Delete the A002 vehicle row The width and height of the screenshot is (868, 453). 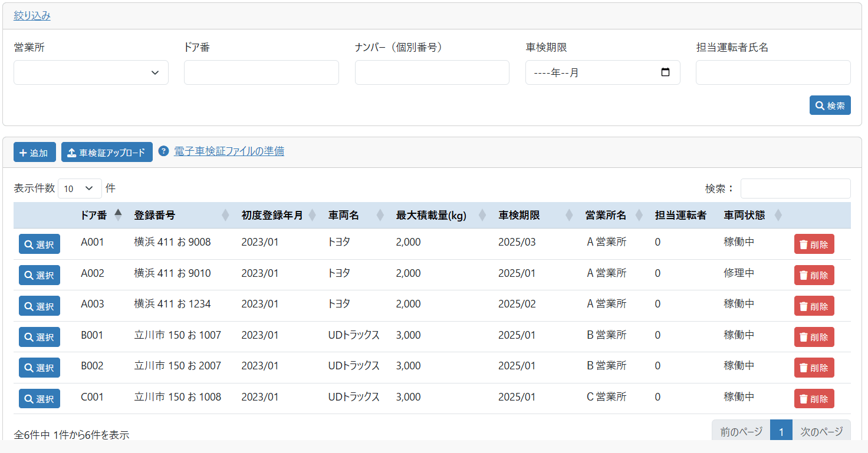[x=814, y=275]
